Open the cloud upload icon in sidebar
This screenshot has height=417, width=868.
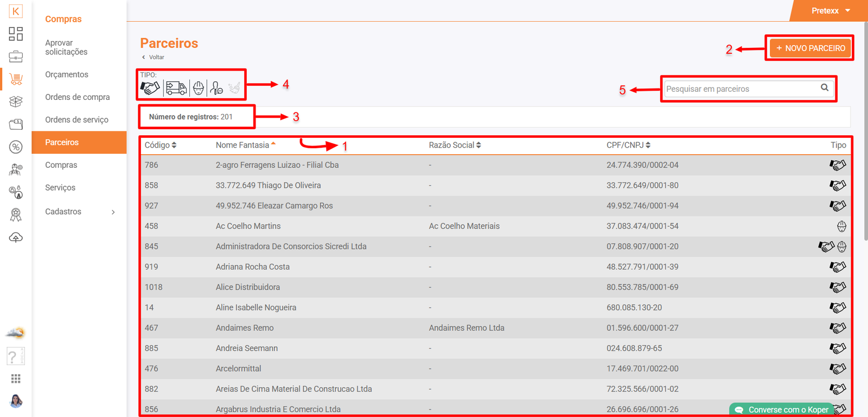(x=16, y=238)
